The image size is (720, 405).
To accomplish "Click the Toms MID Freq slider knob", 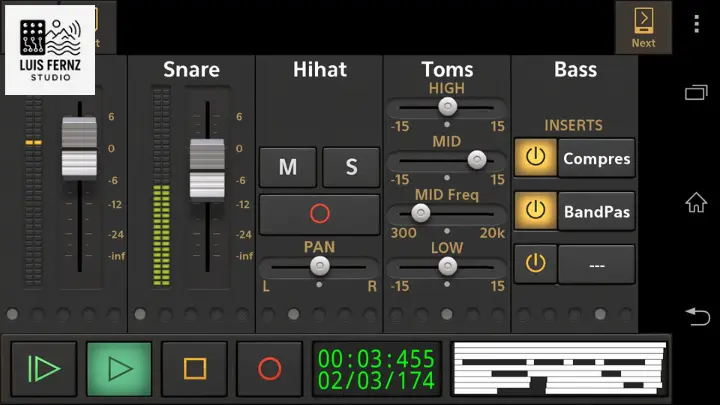I will [x=420, y=213].
